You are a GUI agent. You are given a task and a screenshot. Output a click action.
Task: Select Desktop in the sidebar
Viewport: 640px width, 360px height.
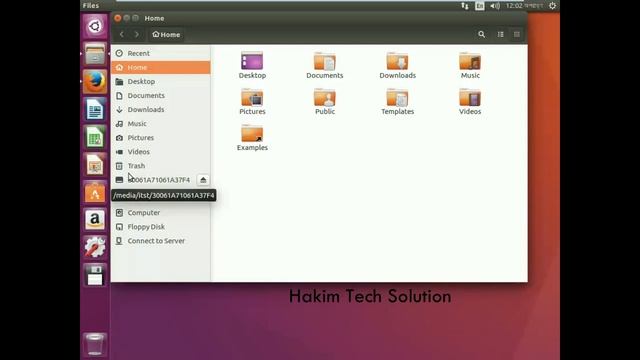click(x=161, y=81)
